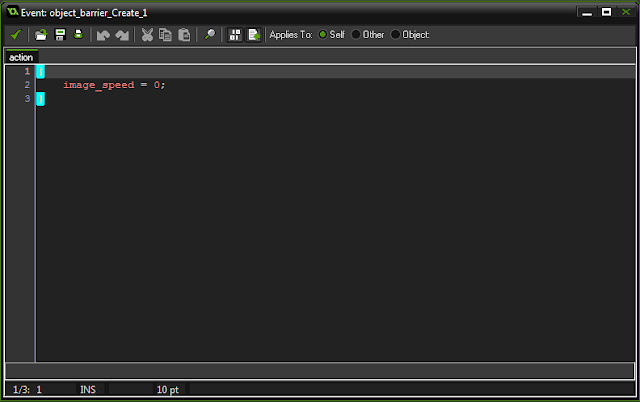Copy the selected code to the clipboard
This screenshot has width=640, height=402.
pos(165,35)
